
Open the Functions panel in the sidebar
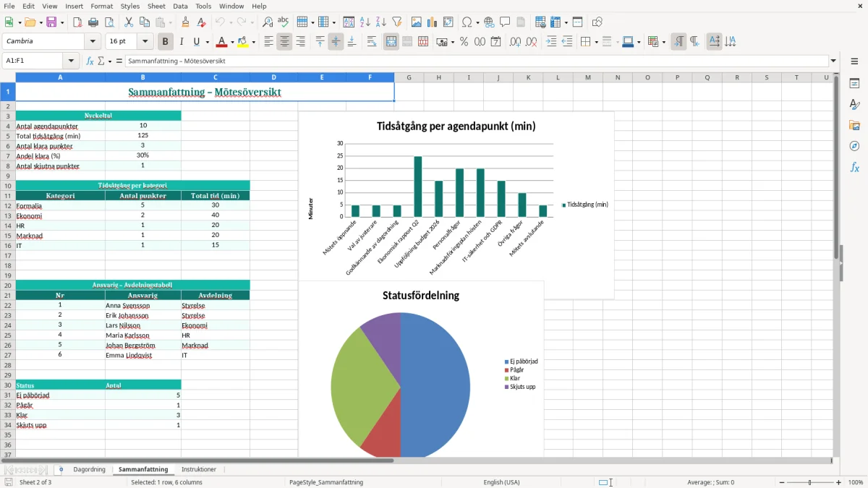pos(854,167)
